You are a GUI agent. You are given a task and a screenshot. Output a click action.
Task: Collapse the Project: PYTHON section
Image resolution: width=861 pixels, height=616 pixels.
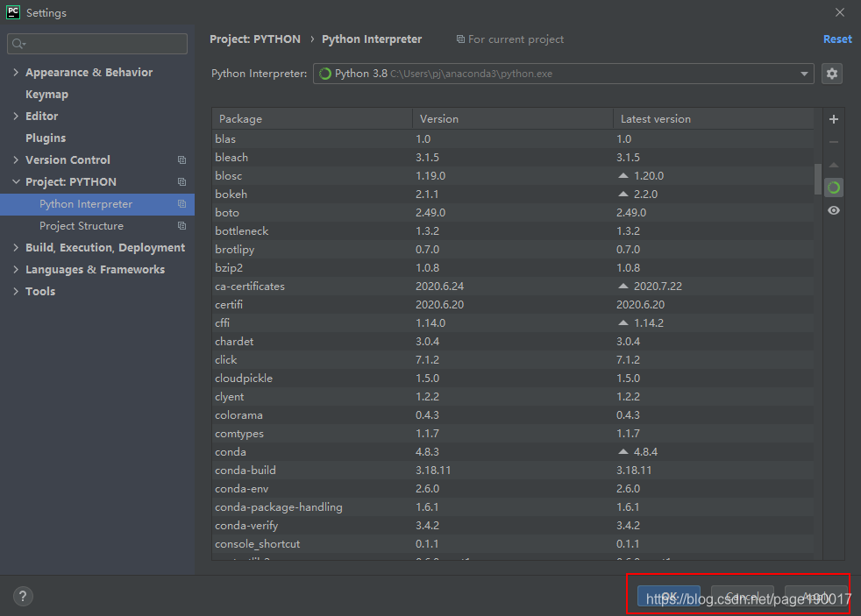click(16, 182)
